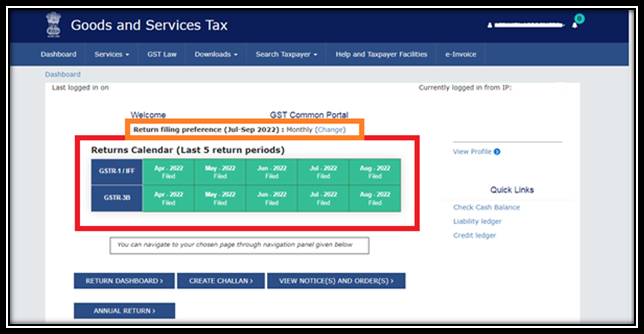The image size is (644, 334).
Task: Select GSTR-3B Aug-2022 Filed cell
Action: [x=375, y=198]
